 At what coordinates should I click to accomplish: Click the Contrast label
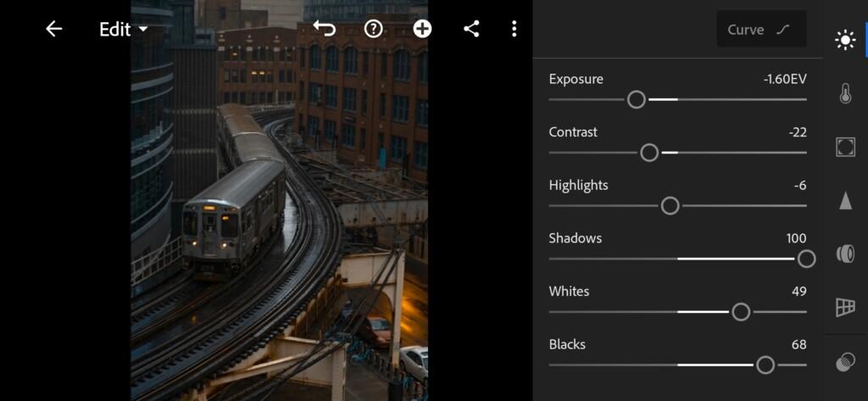coord(574,132)
